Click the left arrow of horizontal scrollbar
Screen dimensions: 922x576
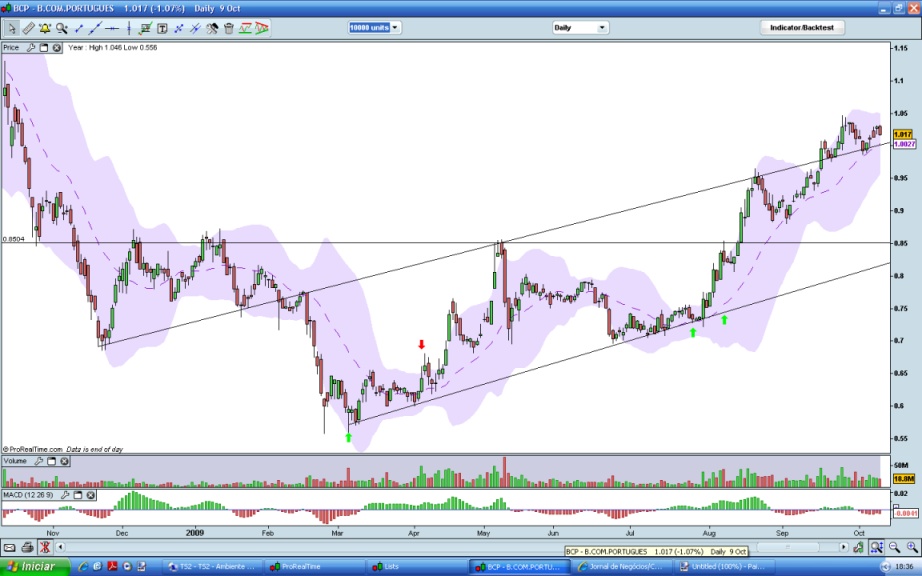[59, 547]
